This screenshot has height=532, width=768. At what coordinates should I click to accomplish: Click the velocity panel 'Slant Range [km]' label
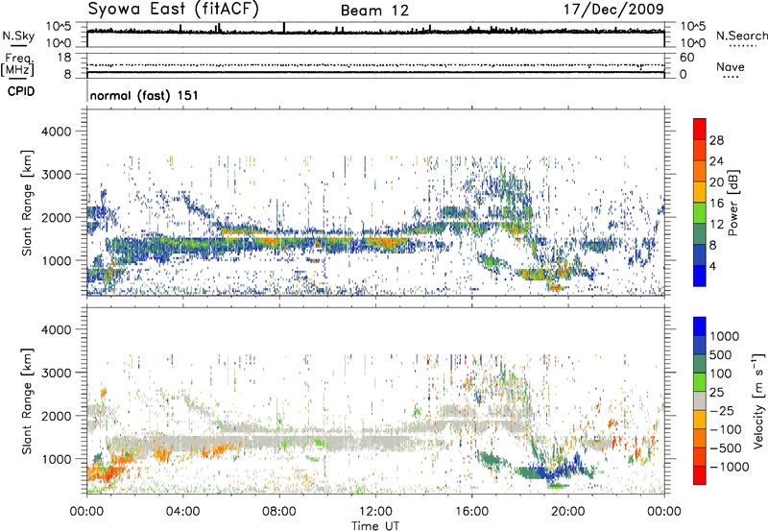coord(27,401)
